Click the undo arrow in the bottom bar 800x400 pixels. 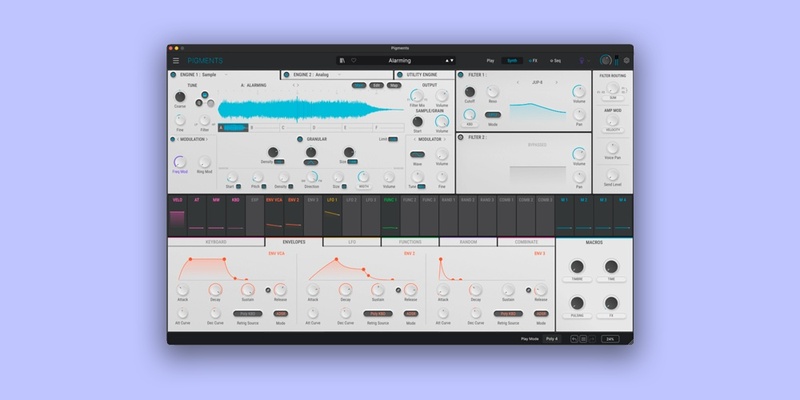pyautogui.click(x=574, y=339)
